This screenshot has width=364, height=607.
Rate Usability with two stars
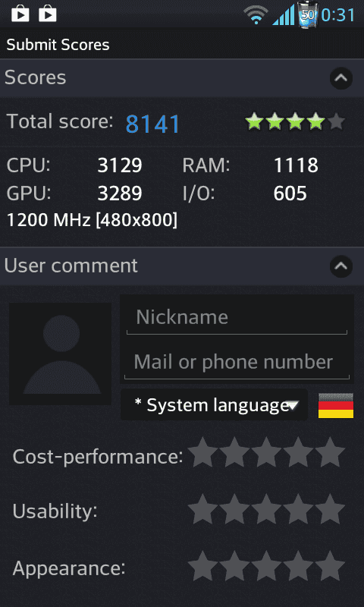(234, 508)
